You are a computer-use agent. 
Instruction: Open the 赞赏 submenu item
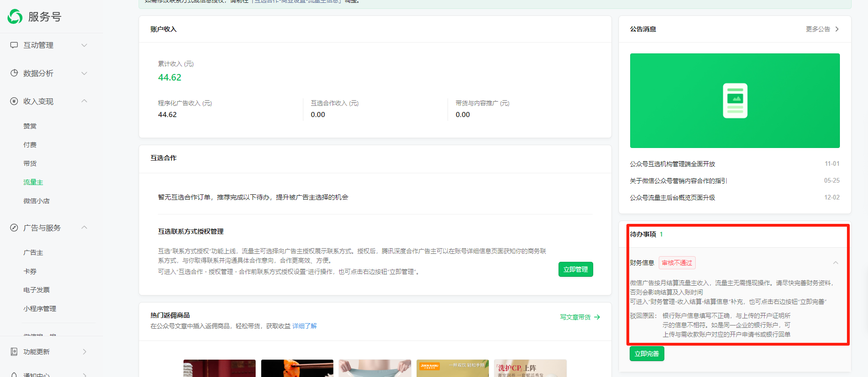point(30,126)
